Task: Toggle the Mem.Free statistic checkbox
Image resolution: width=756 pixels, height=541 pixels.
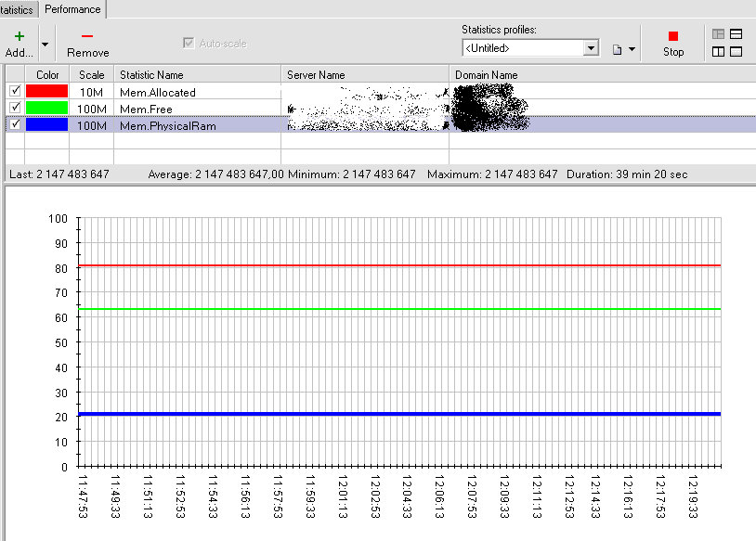Action: [14, 108]
